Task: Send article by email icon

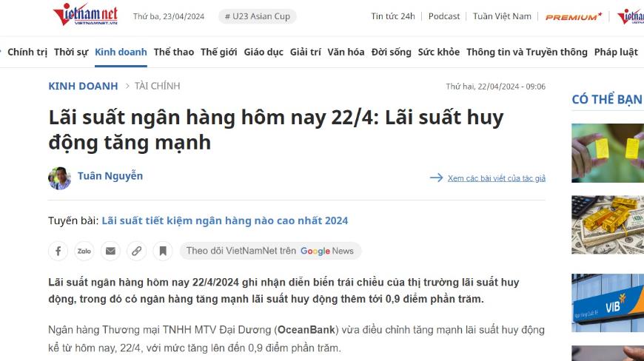Action: point(110,251)
